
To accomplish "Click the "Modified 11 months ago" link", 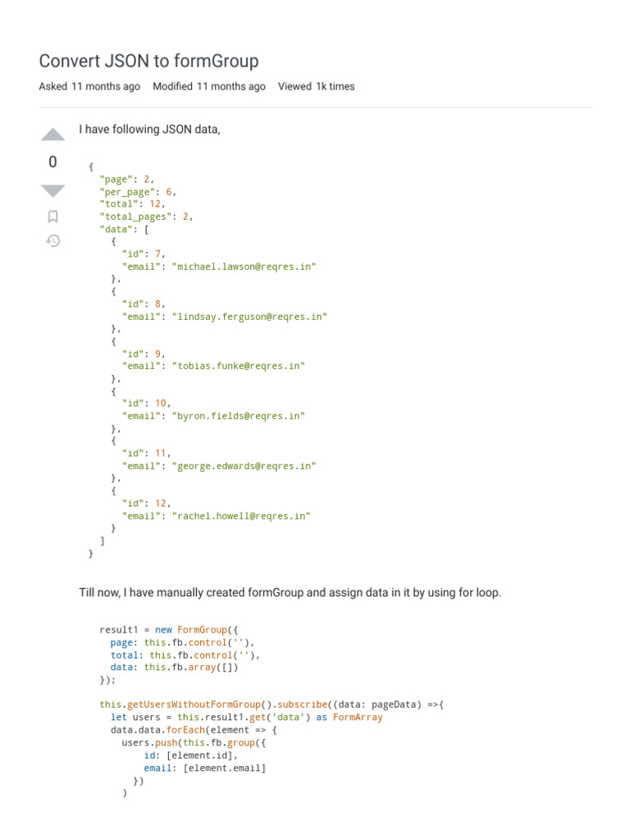I will pyautogui.click(x=208, y=86).
